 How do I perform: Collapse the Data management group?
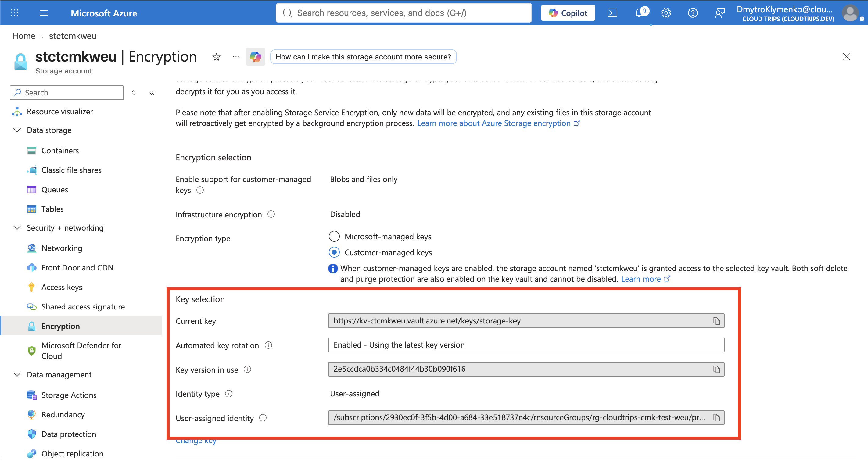click(x=17, y=374)
